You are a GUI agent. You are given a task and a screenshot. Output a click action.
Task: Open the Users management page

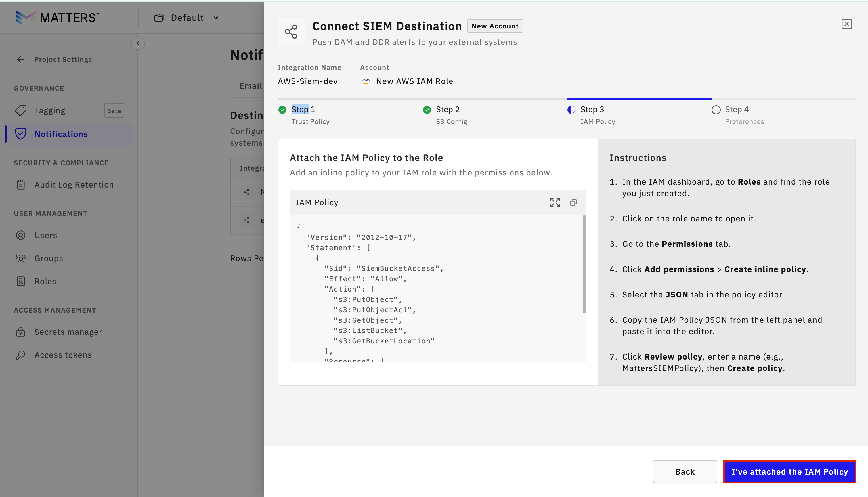click(45, 235)
